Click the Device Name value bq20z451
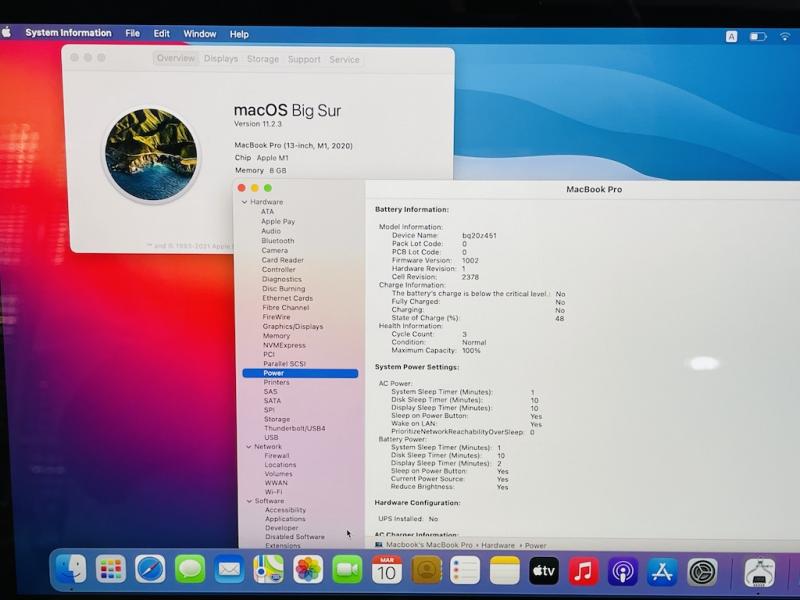Image resolution: width=800 pixels, height=600 pixels. pyautogui.click(x=479, y=236)
